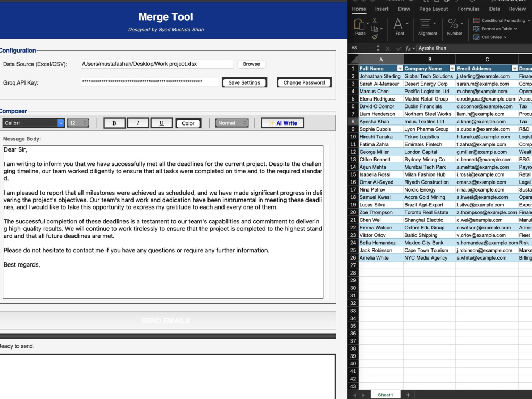Click the formula bar confirm checkmark
Image resolution: width=532 pixels, height=399 pixels.
[x=398, y=48]
